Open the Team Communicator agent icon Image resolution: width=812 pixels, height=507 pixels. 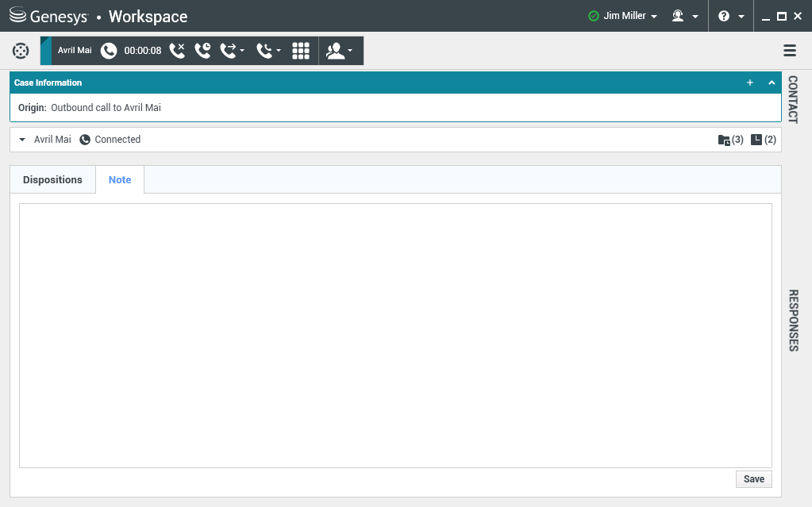678,16
